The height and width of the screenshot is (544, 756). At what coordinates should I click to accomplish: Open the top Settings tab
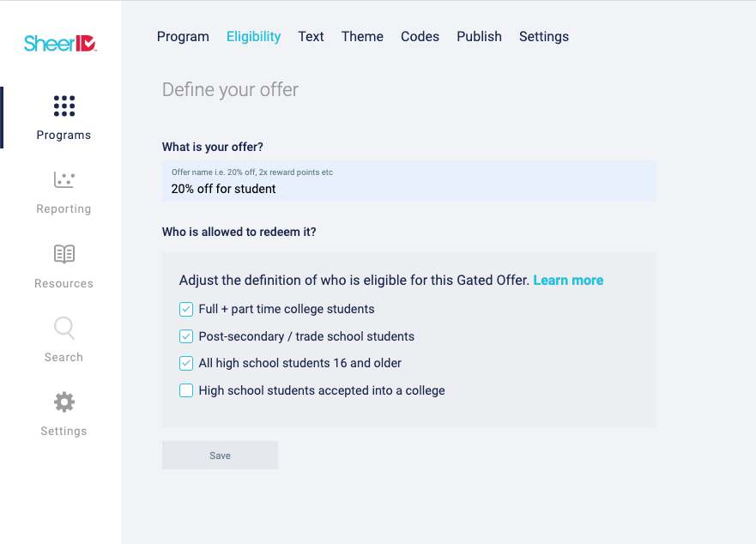[544, 37]
